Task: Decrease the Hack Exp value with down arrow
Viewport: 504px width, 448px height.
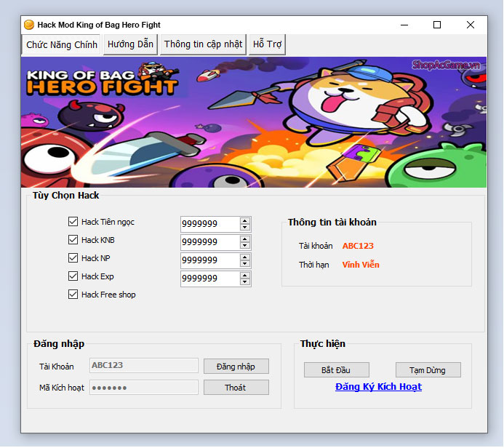Action: (x=245, y=282)
